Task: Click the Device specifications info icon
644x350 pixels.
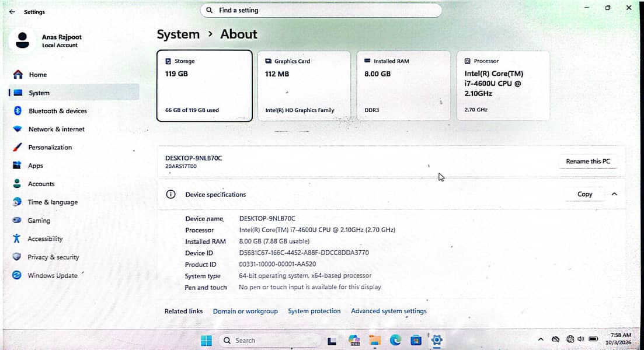Action: [170, 194]
